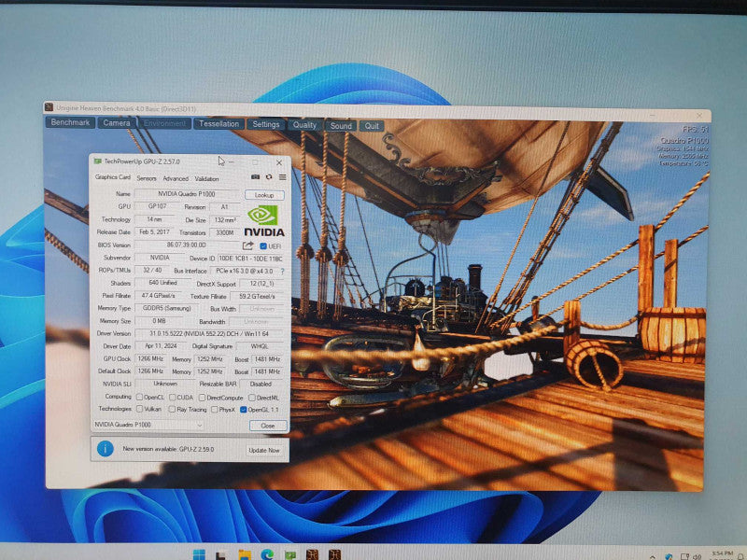Click the Release Date Feb 5, 2017 value
Screen dimensions: 747x560
[154, 231]
